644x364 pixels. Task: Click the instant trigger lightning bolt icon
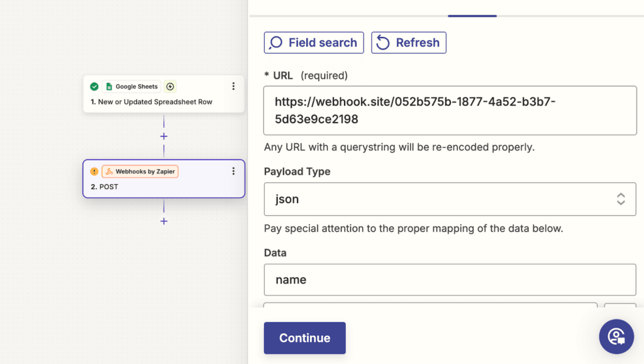point(170,87)
